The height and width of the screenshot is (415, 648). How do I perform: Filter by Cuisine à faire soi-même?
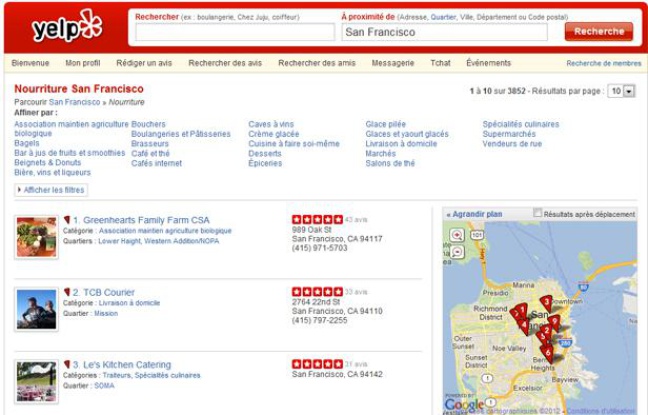[294, 143]
